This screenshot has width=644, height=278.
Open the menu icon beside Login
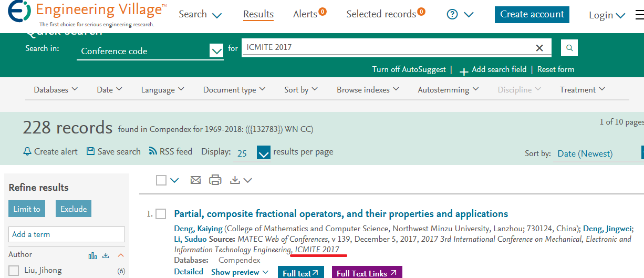coord(639,14)
